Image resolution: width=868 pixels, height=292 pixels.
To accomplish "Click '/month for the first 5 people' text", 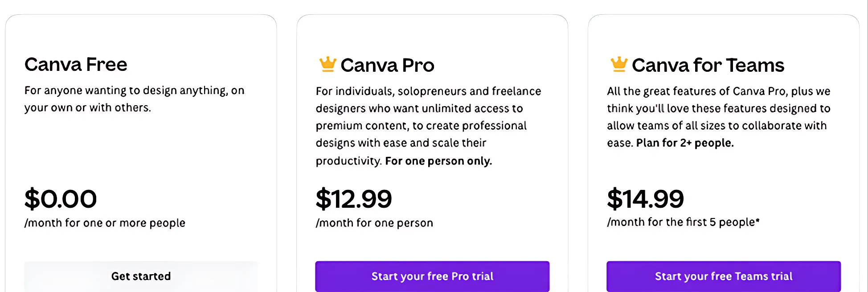I will [x=681, y=222].
